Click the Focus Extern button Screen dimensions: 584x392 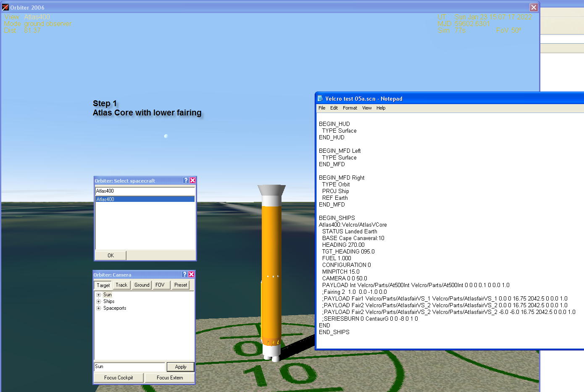[170, 378]
